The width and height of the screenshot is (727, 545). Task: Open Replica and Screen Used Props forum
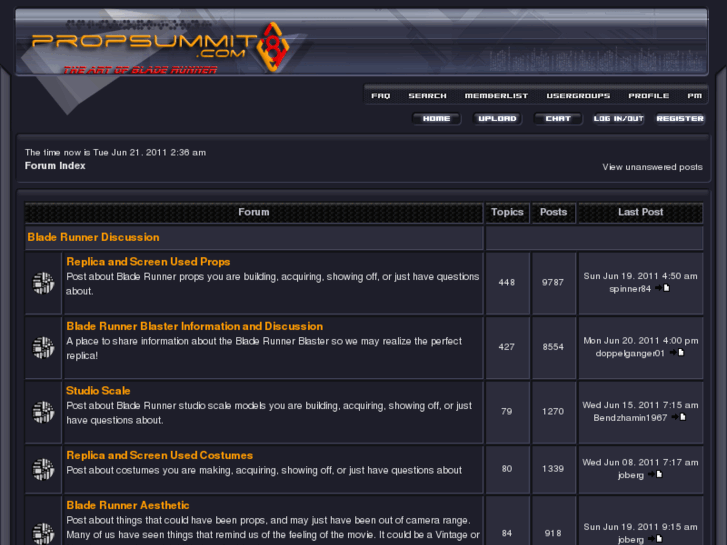(x=148, y=262)
